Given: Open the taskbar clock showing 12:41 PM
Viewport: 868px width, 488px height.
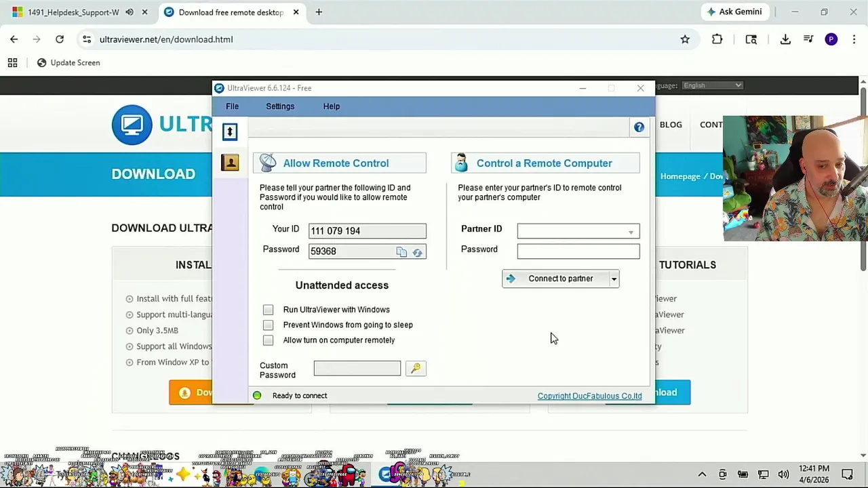Looking at the screenshot, I should point(814,474).
